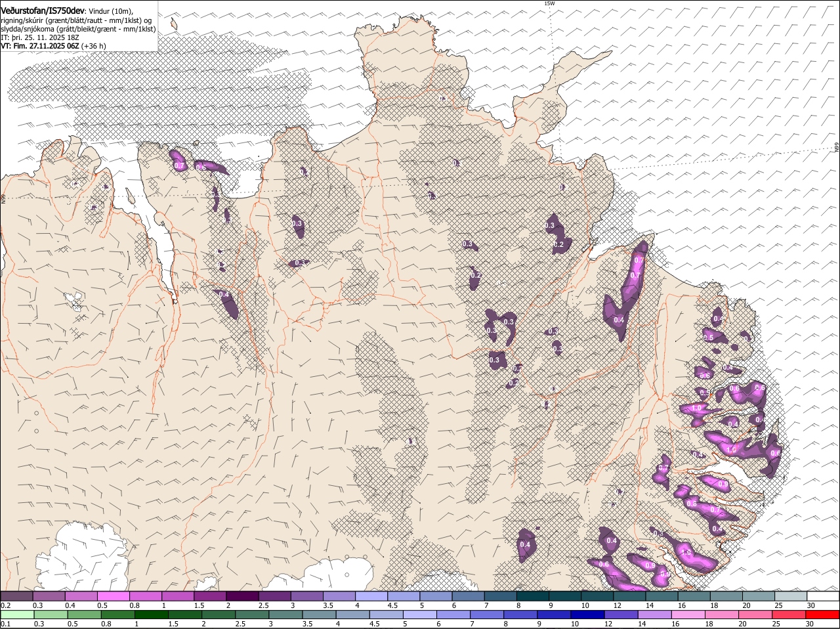Screen dimensions: 840x629
Task: Select the 5 swatch in the lower rain scale
Action: [x=419, y=615]
